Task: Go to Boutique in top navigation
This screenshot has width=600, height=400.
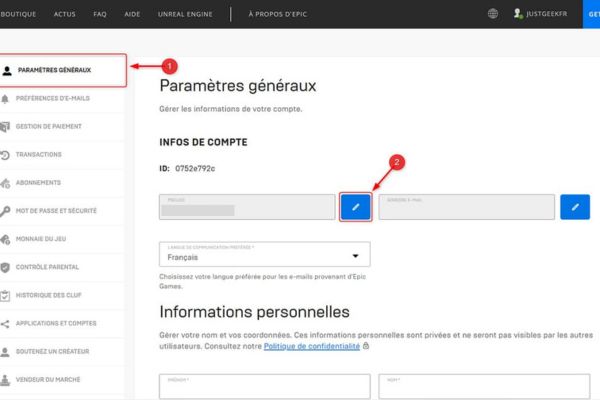Action: [18, 14]
